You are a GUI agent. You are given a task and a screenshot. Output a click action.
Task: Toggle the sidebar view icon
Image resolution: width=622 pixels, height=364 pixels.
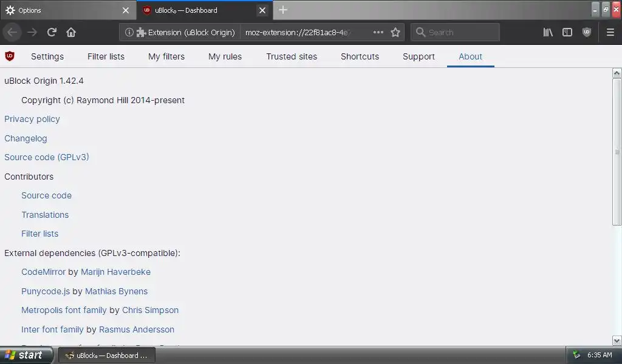(567, 32)
